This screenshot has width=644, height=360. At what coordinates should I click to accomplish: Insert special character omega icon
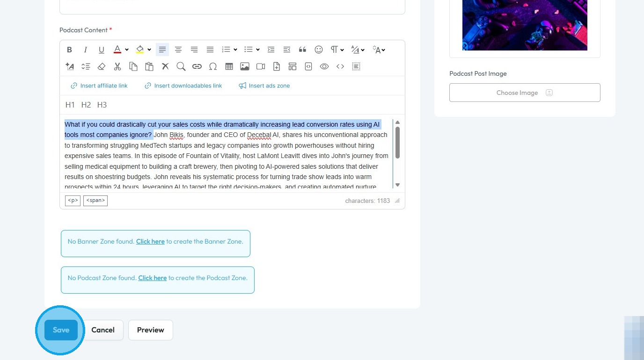tap(213, 66)
